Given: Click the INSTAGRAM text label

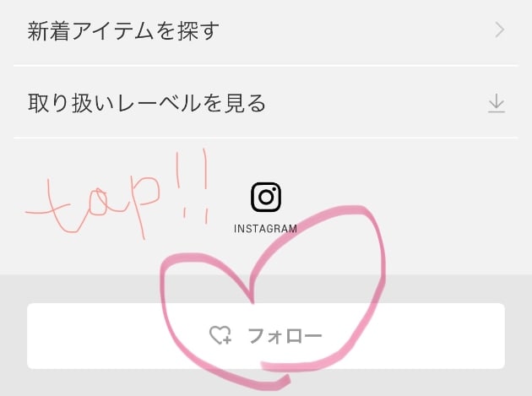Looking at the screenshot, I should (266, 229).
